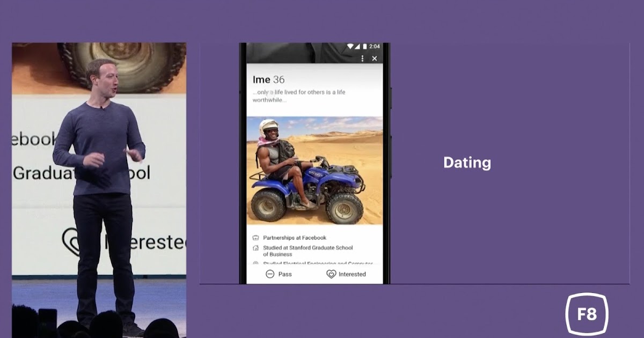This screenshot has height=338, width=644.
Task: Click the school building education icon
Action: point(255,248)
